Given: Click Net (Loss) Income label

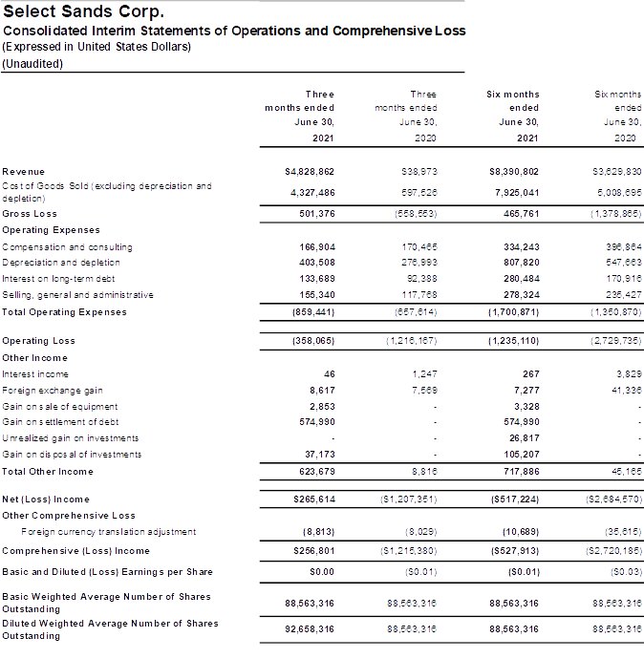Looking at the screenshot, I should (x=46, y=500).
